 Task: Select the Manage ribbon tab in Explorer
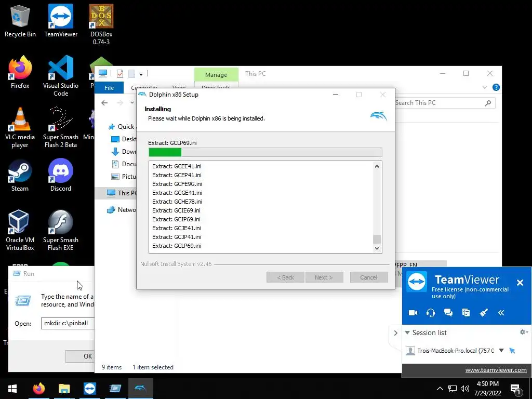pos(216,75)
